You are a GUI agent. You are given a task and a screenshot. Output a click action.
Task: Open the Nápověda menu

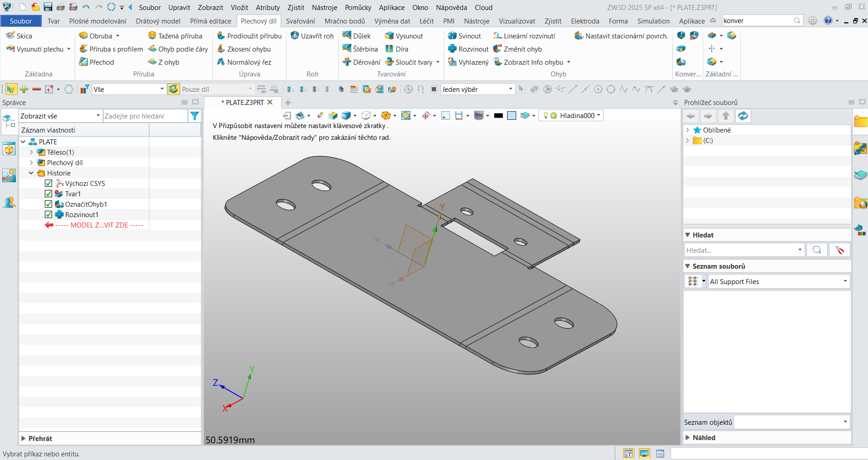[451, 7]
